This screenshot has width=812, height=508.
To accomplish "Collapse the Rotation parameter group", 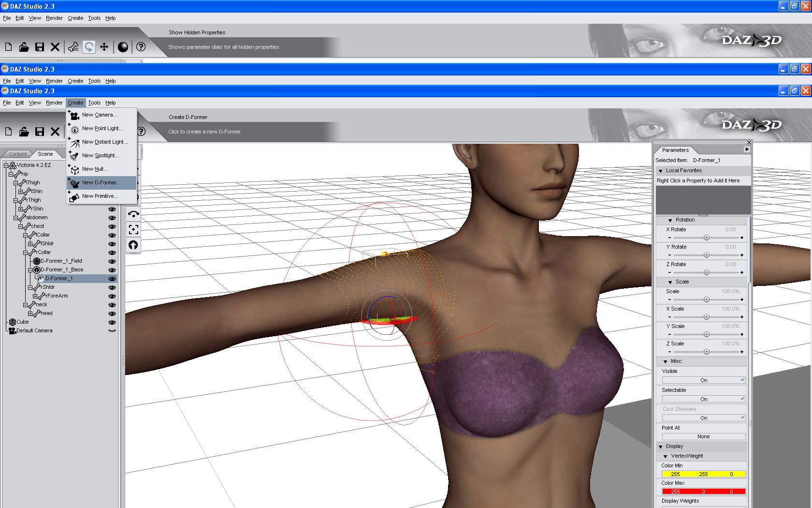I will coord(670,220).
